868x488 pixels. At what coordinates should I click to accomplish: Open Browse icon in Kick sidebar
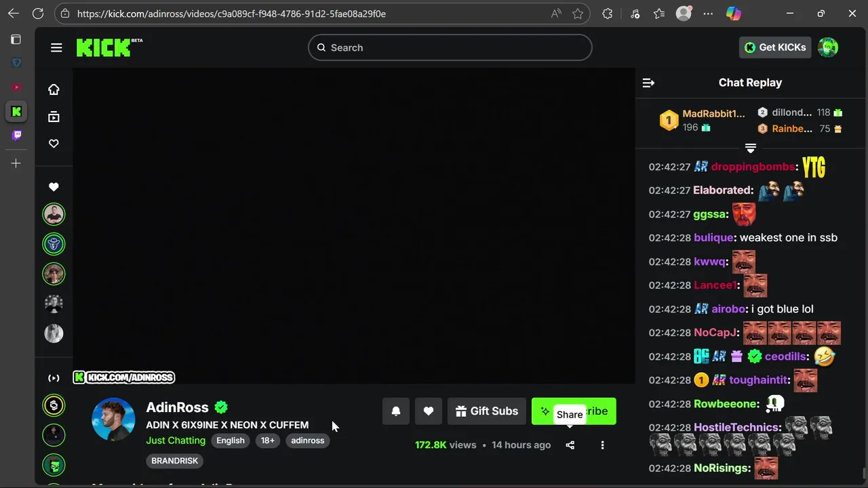54,117
